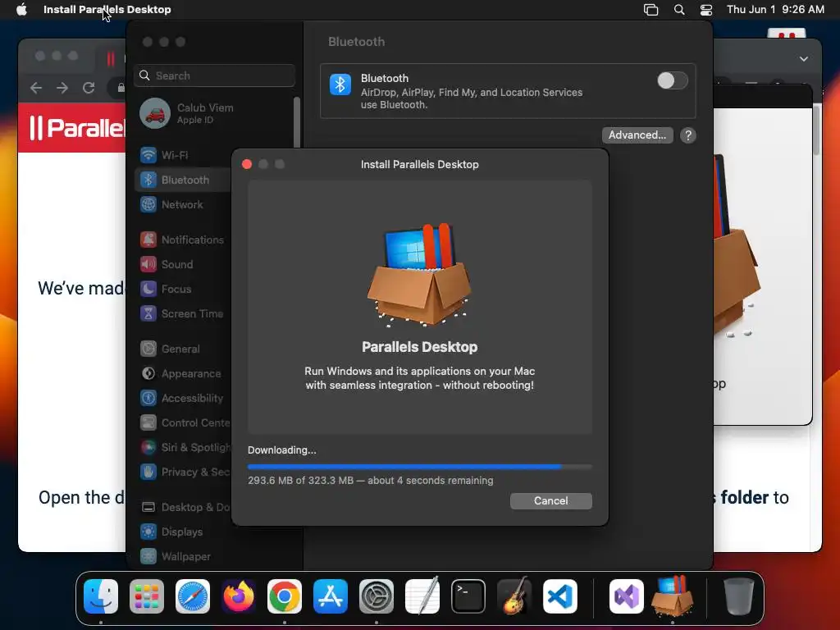The image size is (840, 630).
Task: Open Privacy & Security in the settings sidebar
Action: click(183, 472)
